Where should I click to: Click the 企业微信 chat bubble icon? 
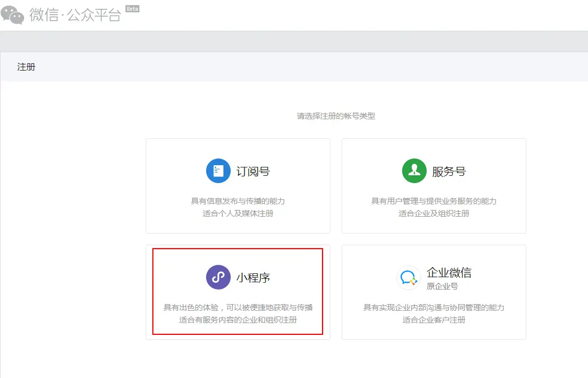[x=408, y=278]
